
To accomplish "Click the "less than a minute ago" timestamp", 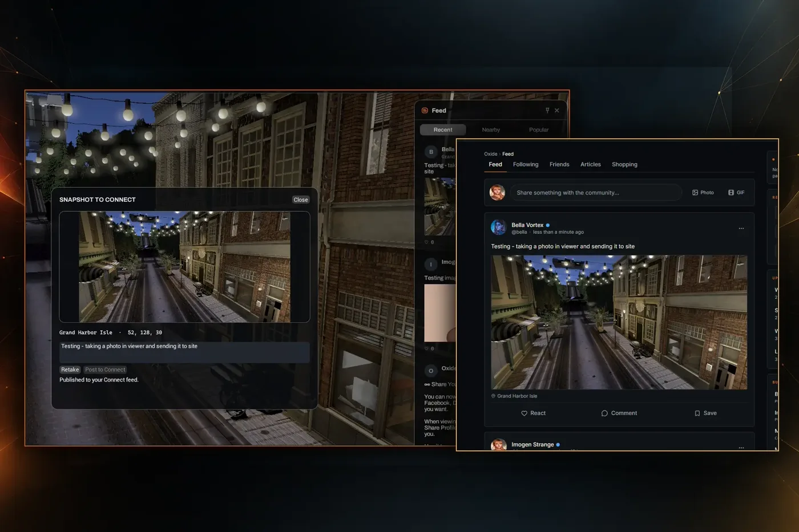I will (x=558, y=232).
